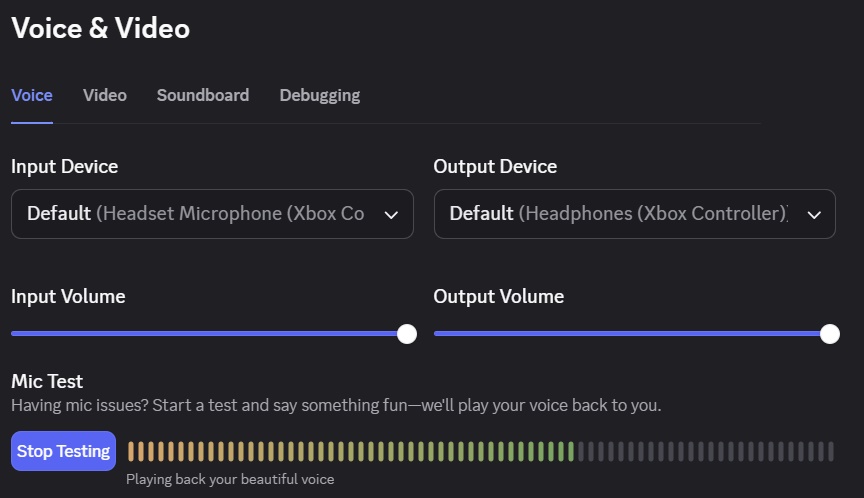Click the "Having mic issues?" description text
Image resolution: width=864 pixels, height=498 pixels.
coord(336,406)
